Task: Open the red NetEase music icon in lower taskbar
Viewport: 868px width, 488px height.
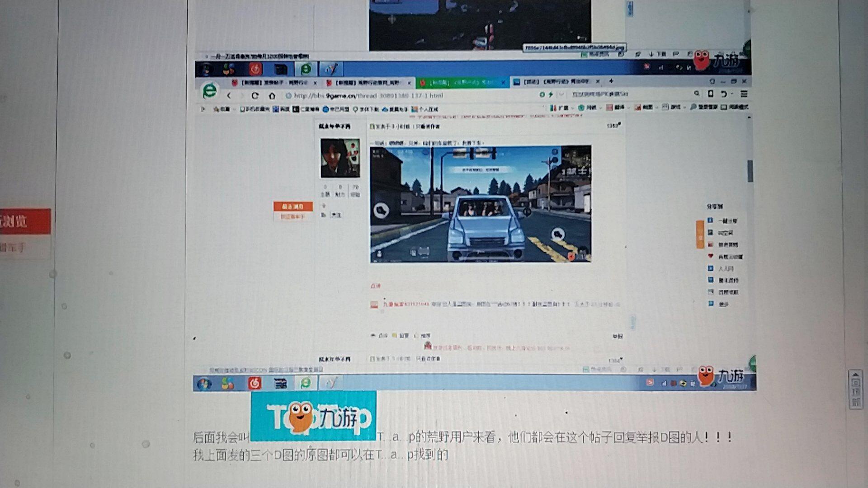Action: 255,383
